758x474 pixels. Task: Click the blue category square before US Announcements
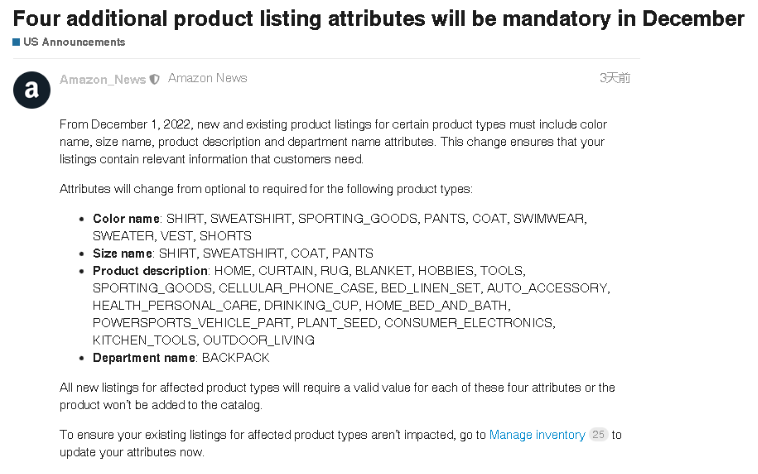click(16, 42)
